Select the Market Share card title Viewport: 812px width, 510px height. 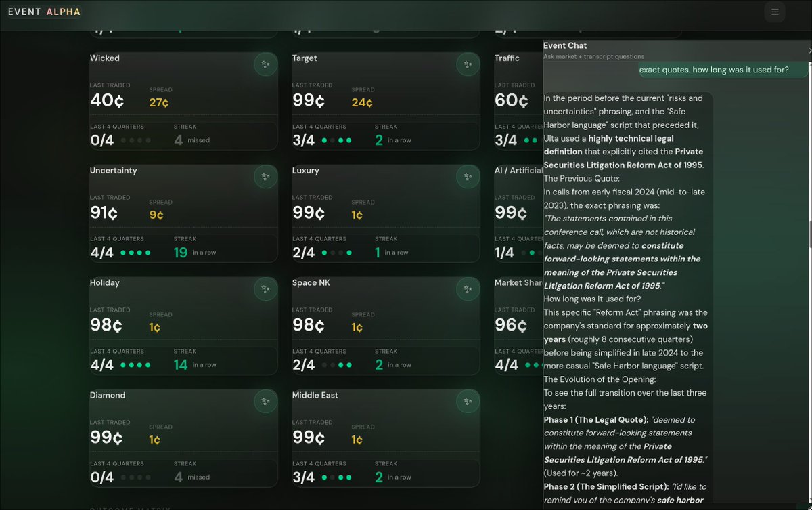(518, 283)
